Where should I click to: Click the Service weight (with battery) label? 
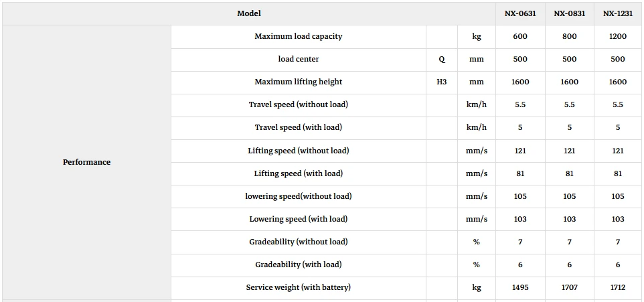[298, 288]
